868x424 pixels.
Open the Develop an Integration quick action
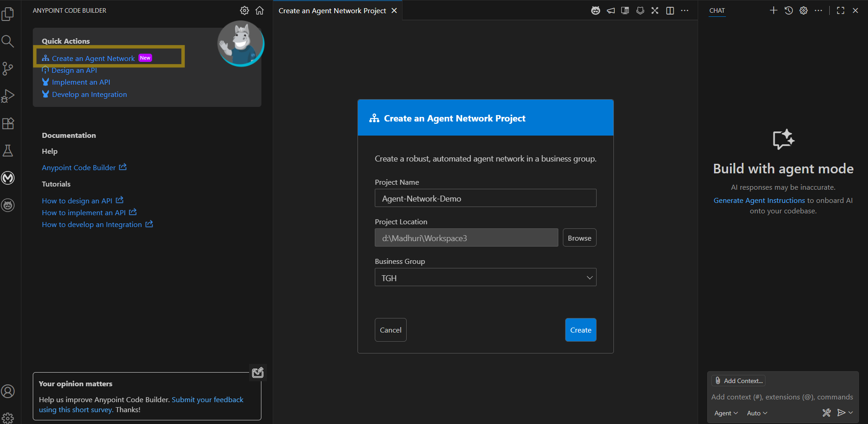[x=89, y=95]
